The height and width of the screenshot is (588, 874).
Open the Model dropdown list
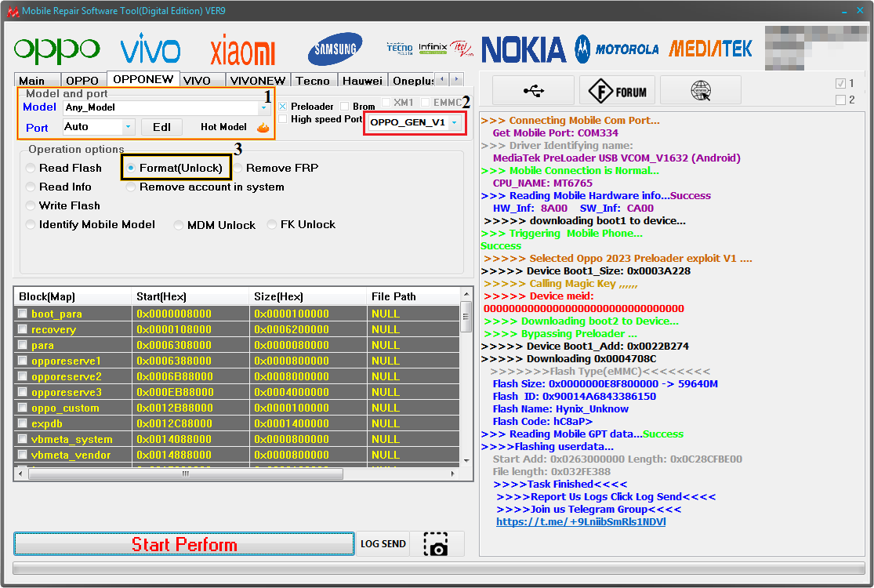coord(263,107)
